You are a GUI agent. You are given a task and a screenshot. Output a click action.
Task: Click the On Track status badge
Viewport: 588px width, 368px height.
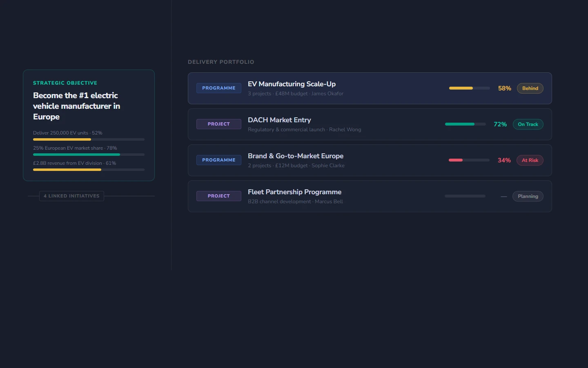click(x=528, y=124)
